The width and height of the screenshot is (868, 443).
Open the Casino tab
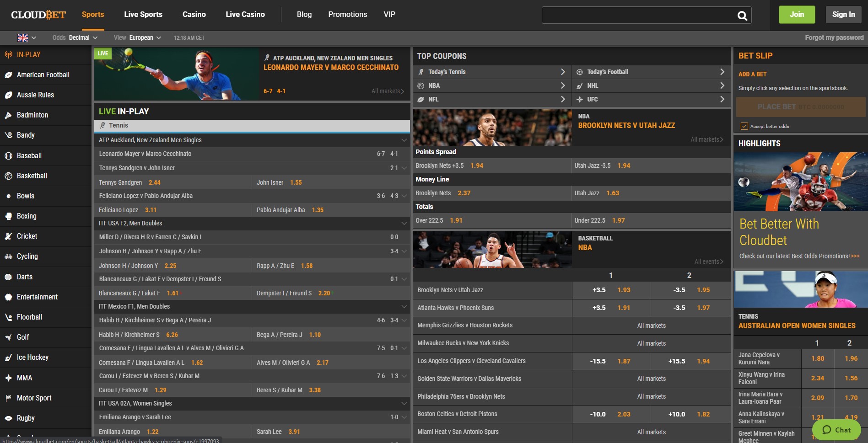[194, 15]
